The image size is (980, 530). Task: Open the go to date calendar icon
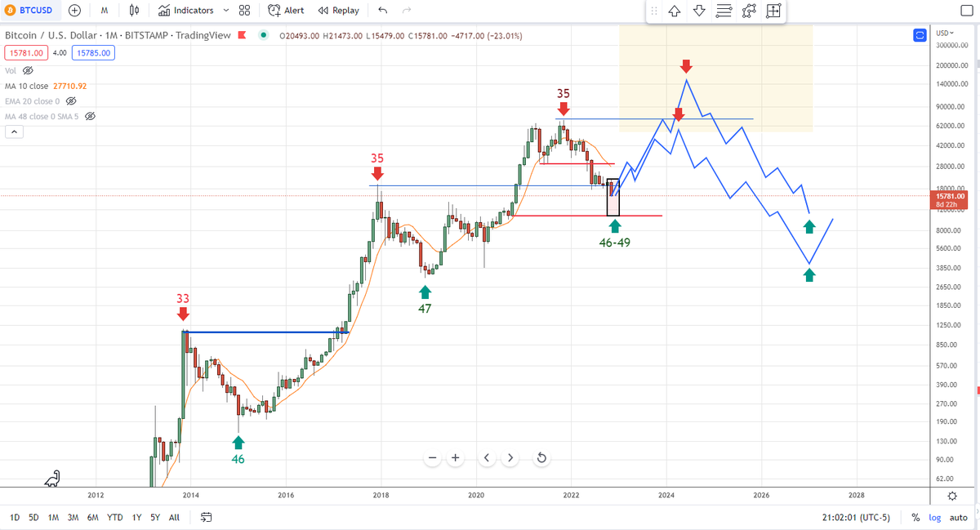207,517
